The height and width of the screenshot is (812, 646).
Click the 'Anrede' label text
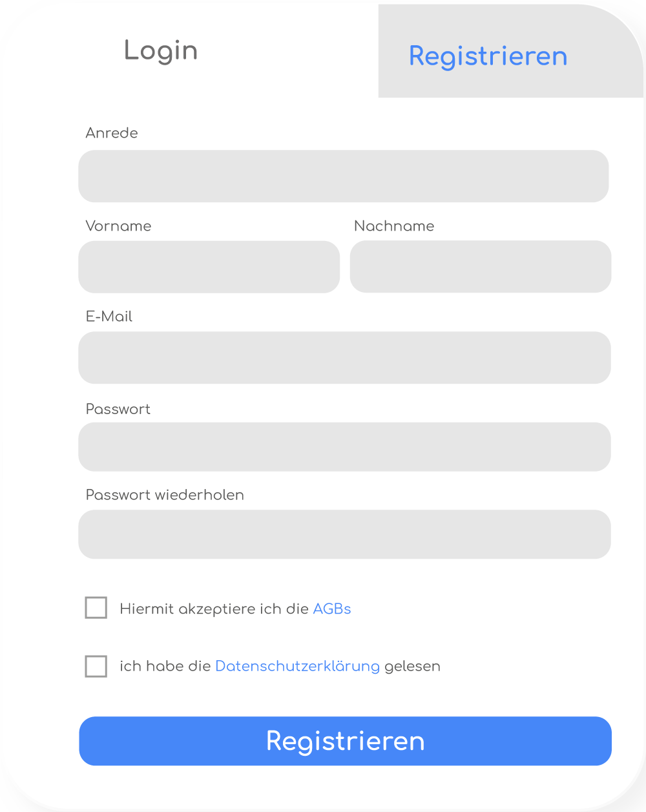pyautogui.click(x=112, y=133)
